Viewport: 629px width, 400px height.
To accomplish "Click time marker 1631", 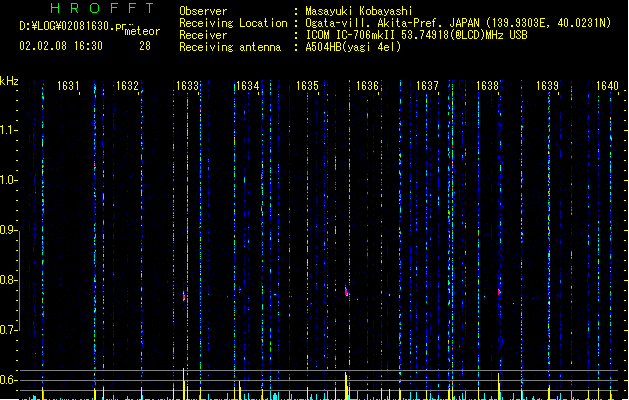I will pyautogui.click(x=68, y=86).
